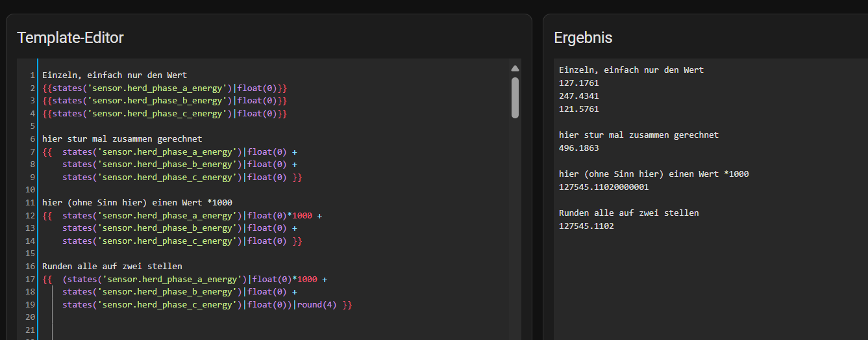Place cursor in line 2 phase_a_energy template
The image size is (868, 340).
pyautogui.click(x=164, y=88)
